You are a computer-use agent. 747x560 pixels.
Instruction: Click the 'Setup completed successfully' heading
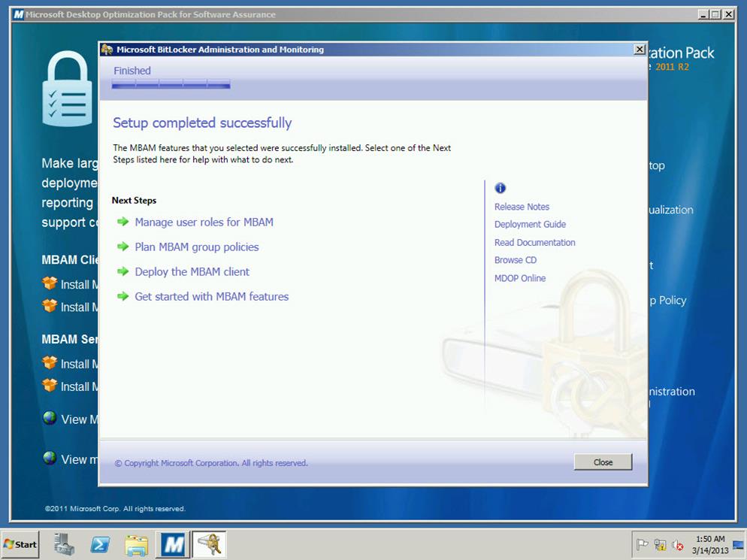[x=202, y=123]
